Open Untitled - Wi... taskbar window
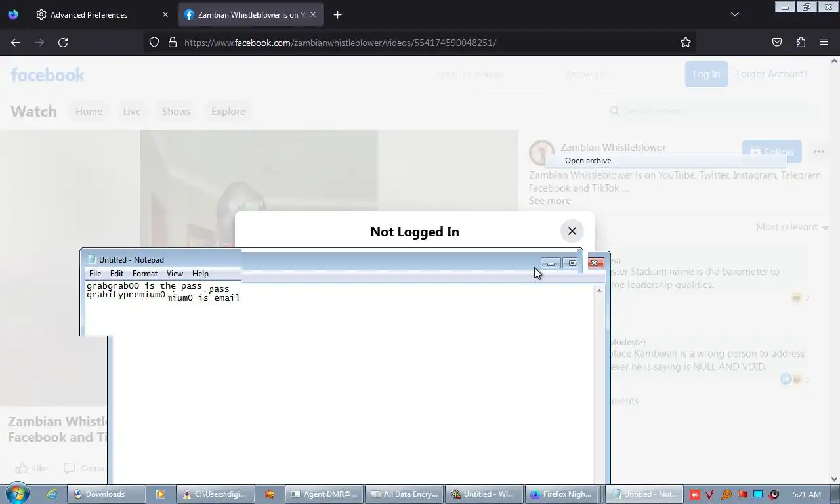This screenshot has height=504, width=840. click(x=484, y=494)
